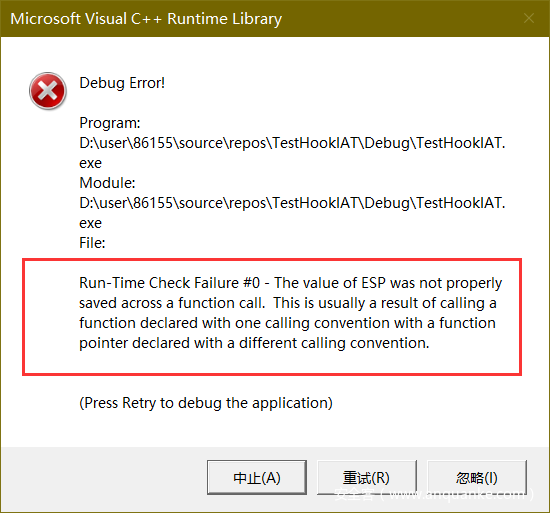Click 'exe' below the Module path
The width and height of the screenshot is (550, 513).
(x=90, y=223)
